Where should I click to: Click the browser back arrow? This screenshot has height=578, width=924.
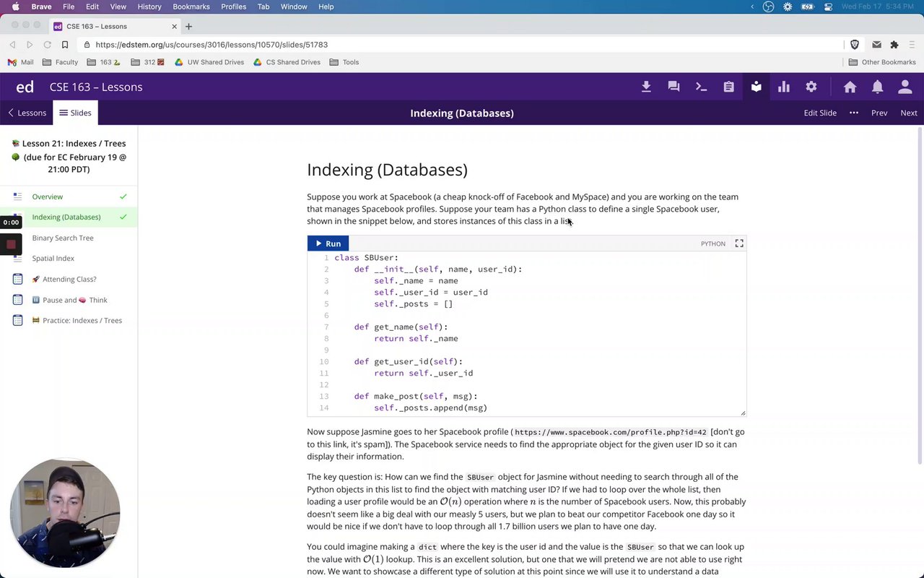click(x=12, y=45)
